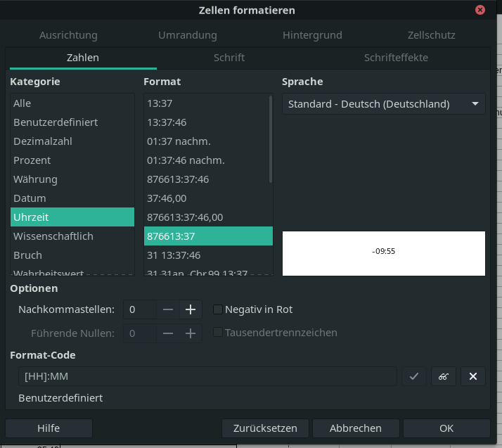Click the Zurücksetzen button
This screenshot has height=448, width=502.
point(265,428)
